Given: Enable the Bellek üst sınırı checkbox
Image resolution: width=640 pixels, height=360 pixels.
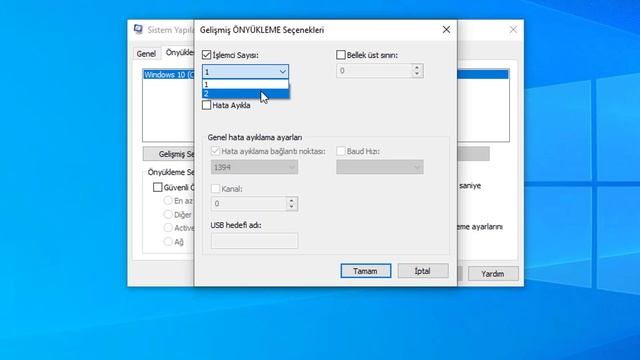Looking at the screenshot, I should pos(341,55).
